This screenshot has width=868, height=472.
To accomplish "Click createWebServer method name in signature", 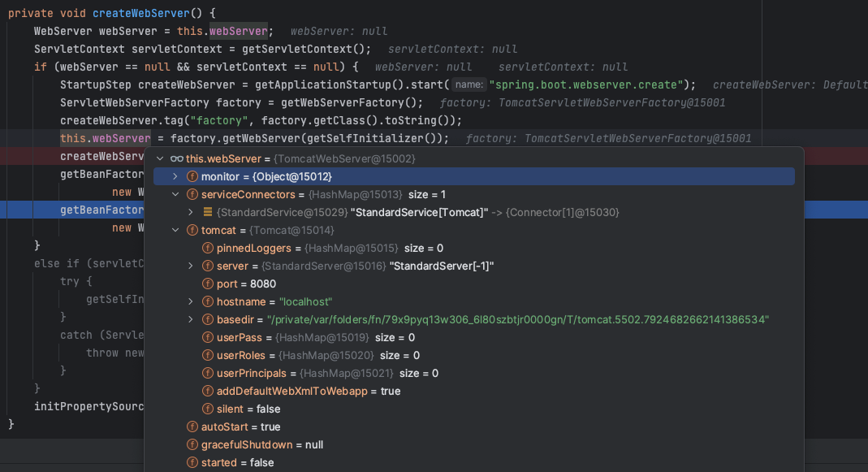I will click(140, 13).
